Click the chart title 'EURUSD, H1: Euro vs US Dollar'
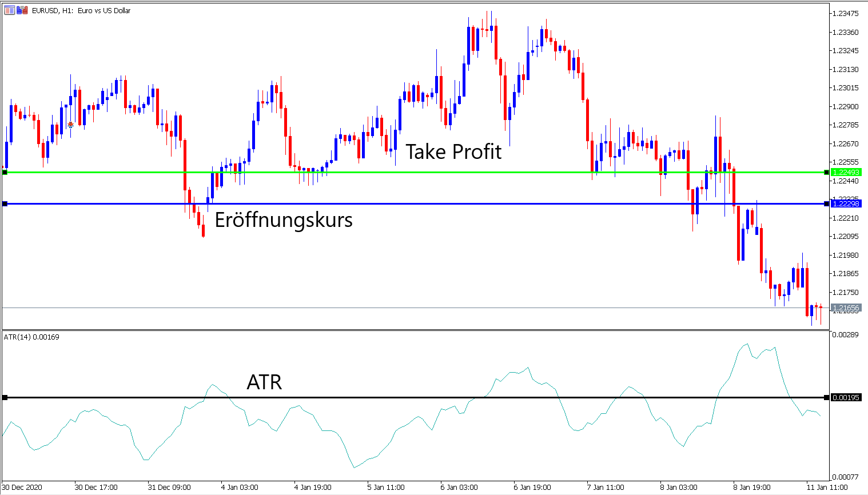This screenshot has width=868, height=495. pos(81,10)
